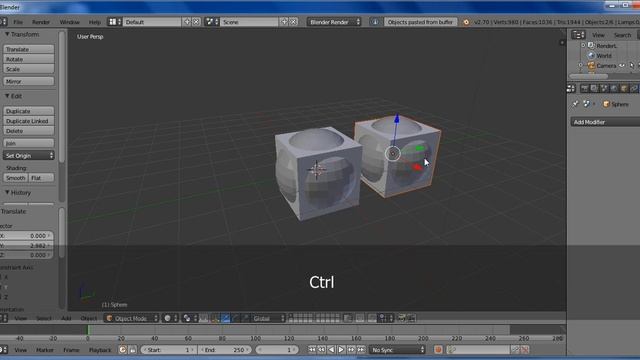Viewport: 640px width, 360px height.
Task: Click the Delete button in Edit panel
Action: click(29, 131)
